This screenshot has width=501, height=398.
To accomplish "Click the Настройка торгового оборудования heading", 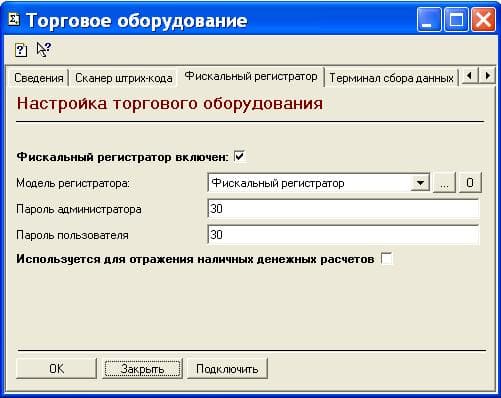I will click(170, 103).
